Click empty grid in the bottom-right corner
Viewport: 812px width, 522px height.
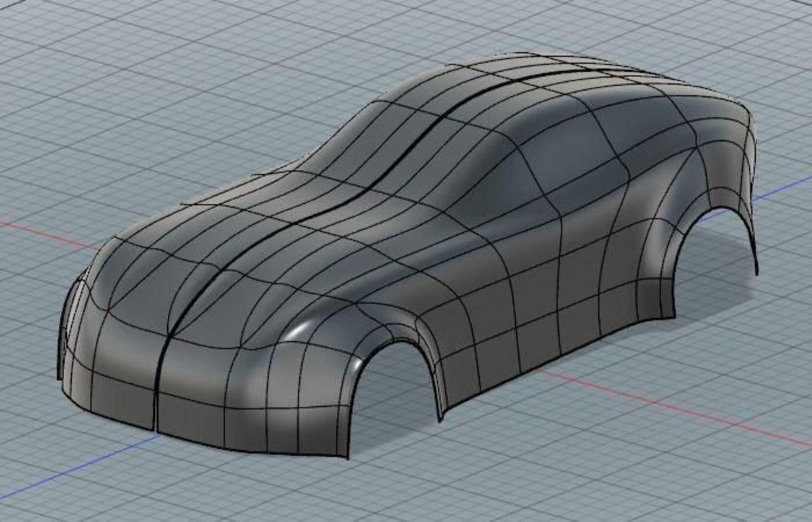pyautogui.click(x=744, y=474)
